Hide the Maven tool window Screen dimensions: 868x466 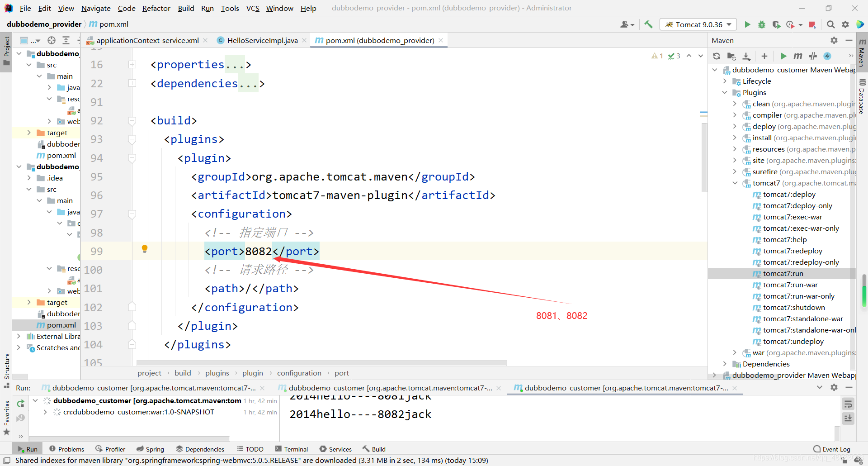849,40
